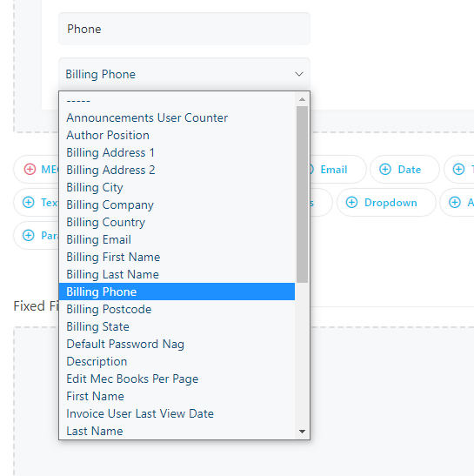
Task: Select Announcements User Counter option
Action: coord(177,117)
